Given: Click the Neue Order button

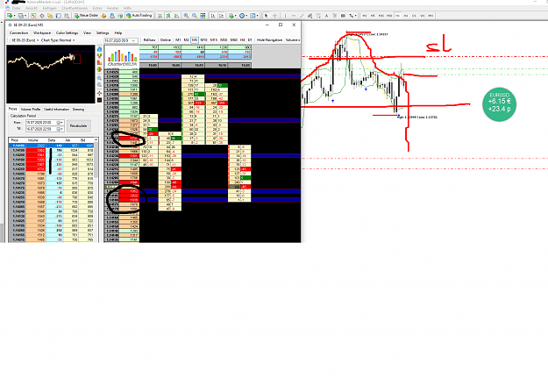Looking at the screenshot, I should tap(86, 16).
